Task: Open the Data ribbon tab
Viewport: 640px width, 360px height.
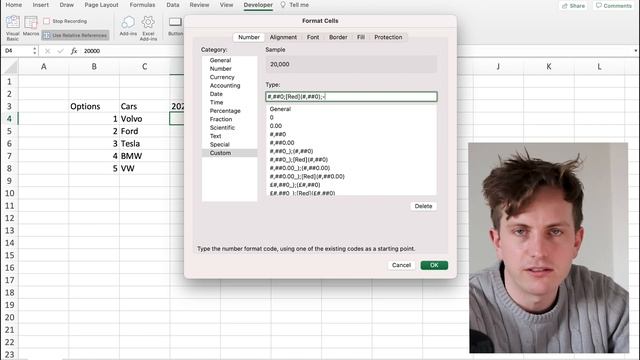Action: [173, 5]
